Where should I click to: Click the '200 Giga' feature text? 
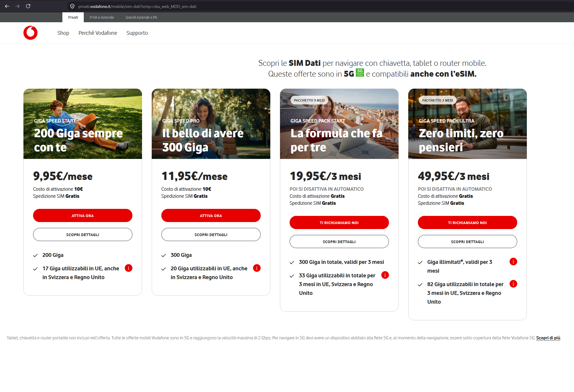[53, 255]
